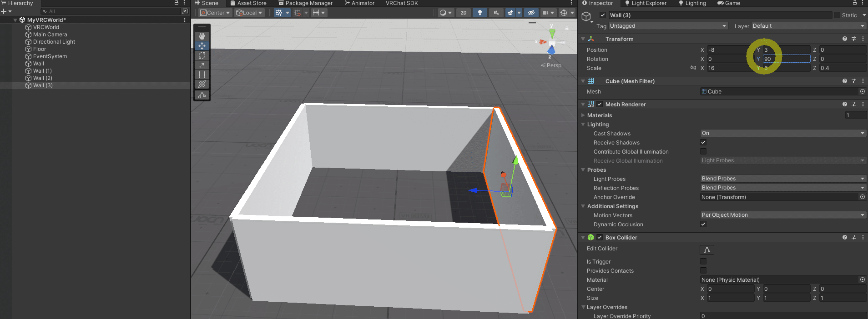Select Main Camera in Hierarchy

[x=50, y=35]
